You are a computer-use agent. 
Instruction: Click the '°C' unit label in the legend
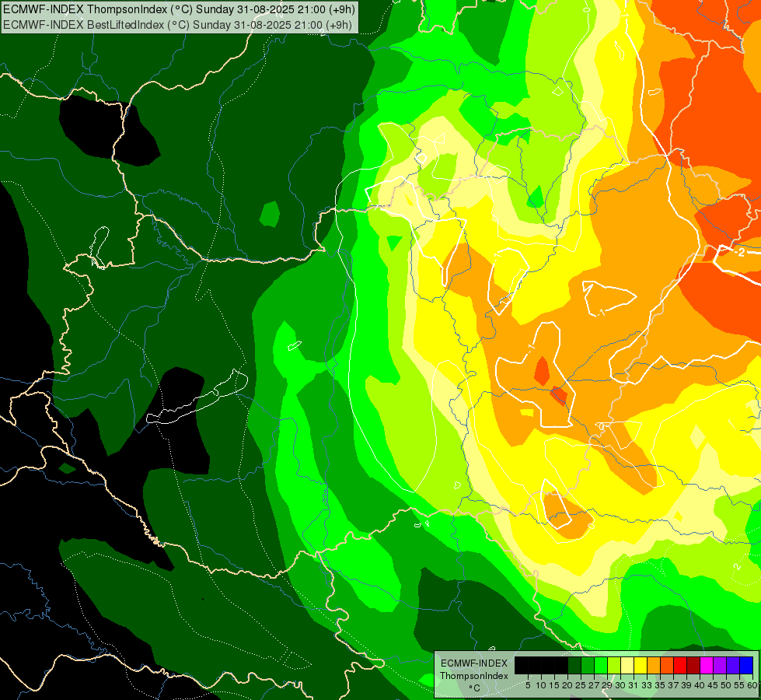point(474,688)
